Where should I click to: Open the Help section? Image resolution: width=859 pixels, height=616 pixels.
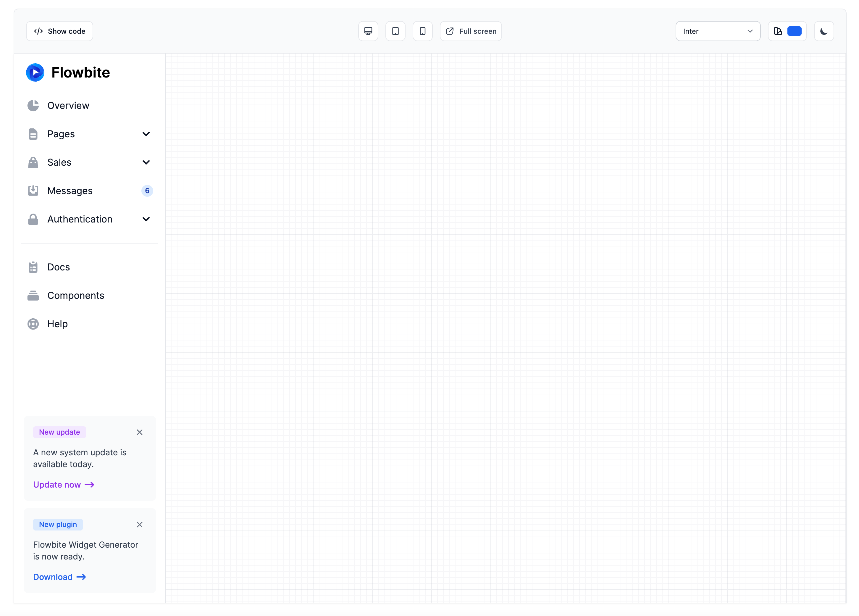[x=57, y=323]
